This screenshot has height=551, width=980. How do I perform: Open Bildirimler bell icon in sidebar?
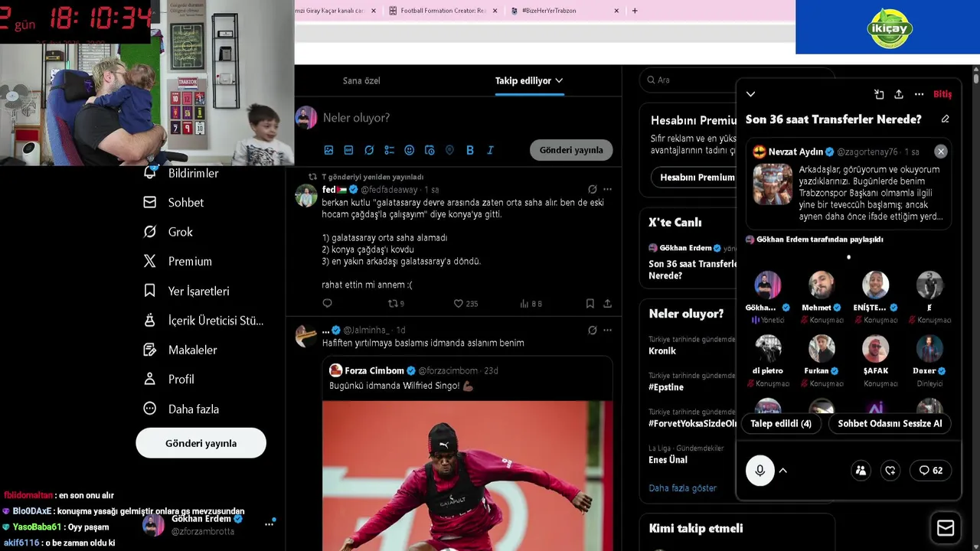click(x=150, y=173)
